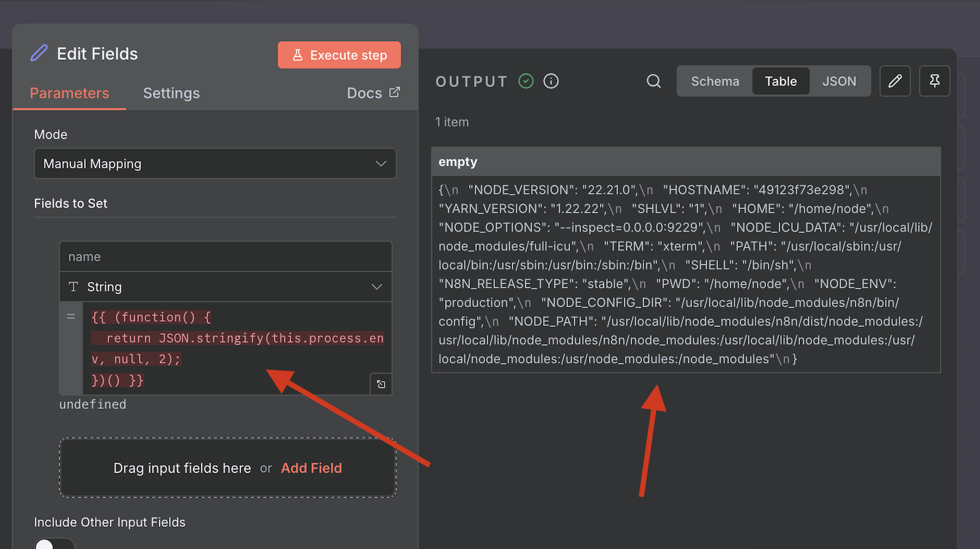
Task: Open the Mode dropdown
Action: tap(215, 164)
